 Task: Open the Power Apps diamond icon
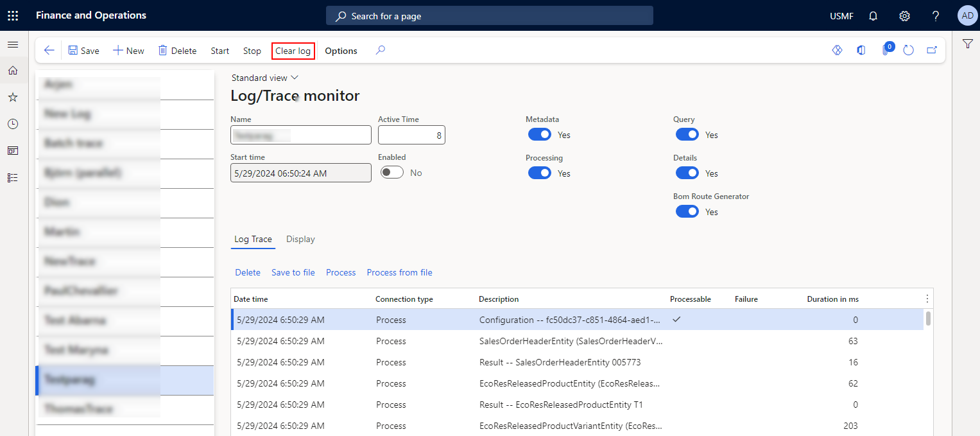click(x=837, y=50)
